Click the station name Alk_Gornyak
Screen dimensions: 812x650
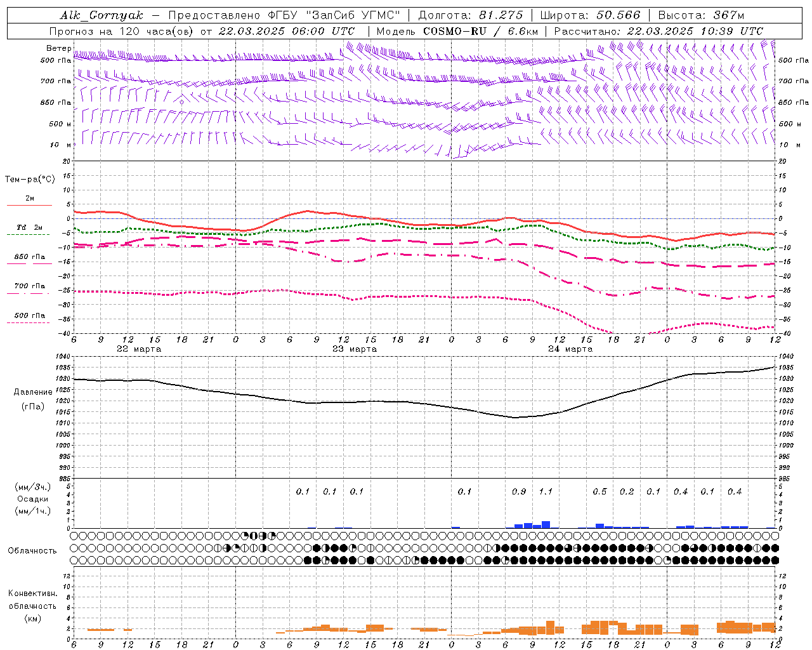point(101,15)
